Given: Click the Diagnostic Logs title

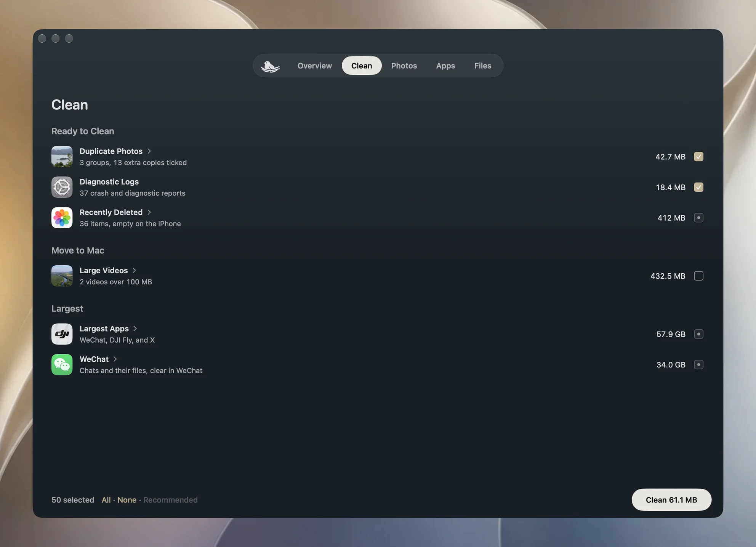Looking at the screenshot, I should pyautogui.click(x=109, y=182).
